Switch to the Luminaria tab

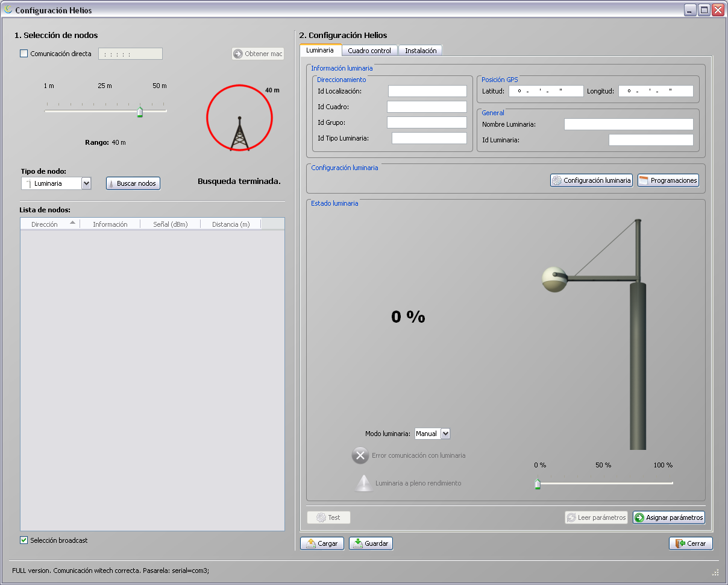pos(320,50)
